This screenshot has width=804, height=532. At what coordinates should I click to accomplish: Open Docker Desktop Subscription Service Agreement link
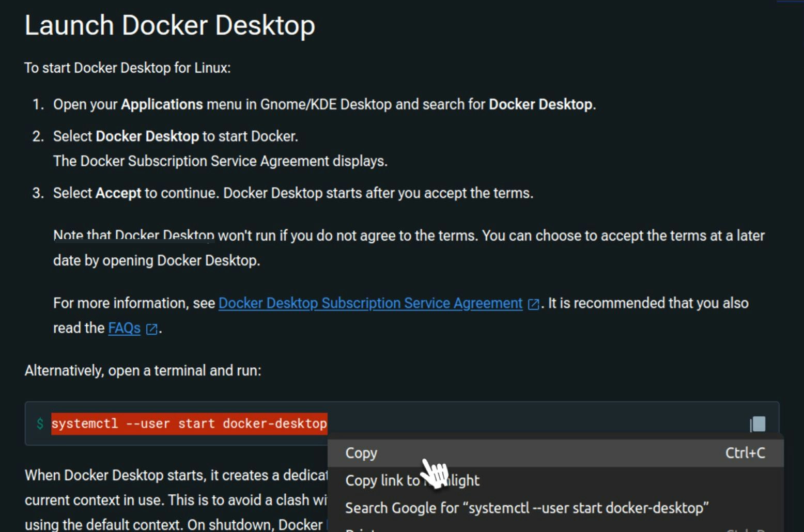point(370,303)
